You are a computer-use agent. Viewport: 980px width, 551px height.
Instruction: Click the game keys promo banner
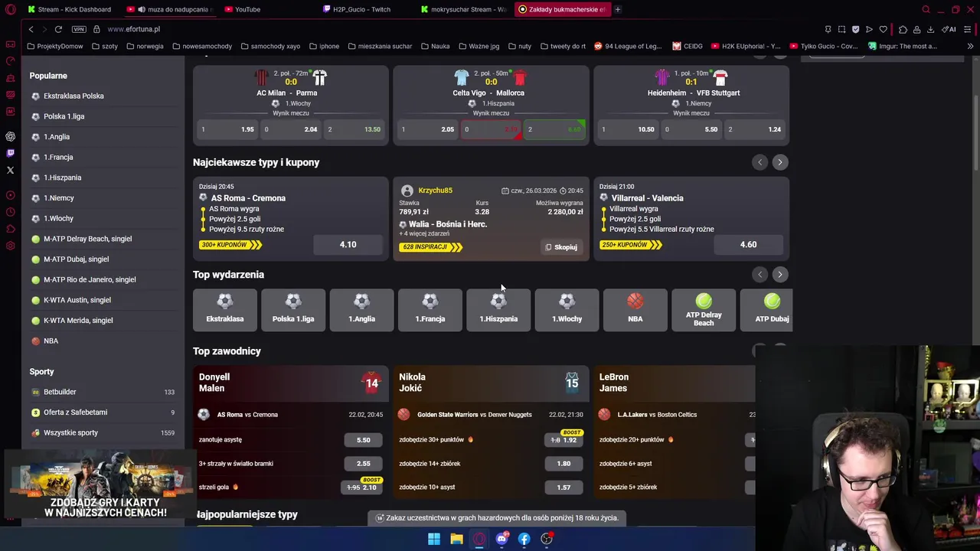click(100, 484)
